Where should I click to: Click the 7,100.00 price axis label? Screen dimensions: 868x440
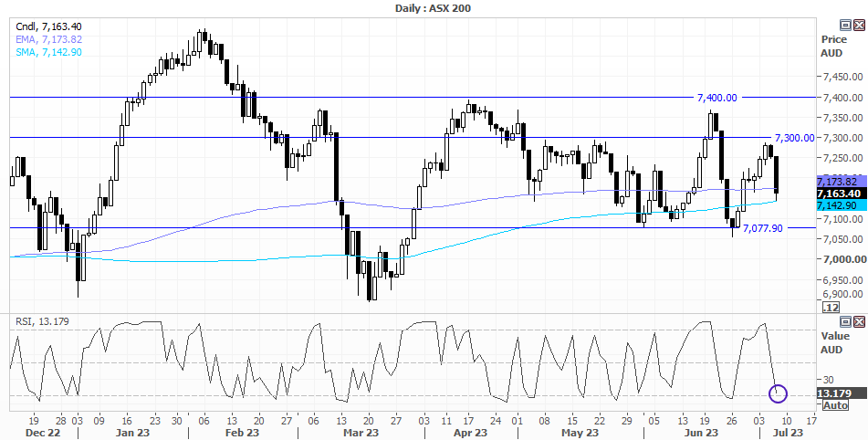[x=843, y=219]
